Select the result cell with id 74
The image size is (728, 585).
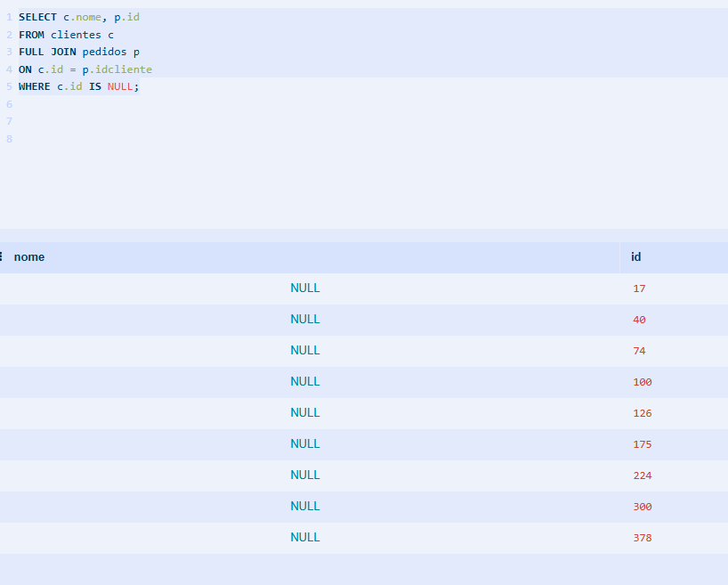click(674, 351)
